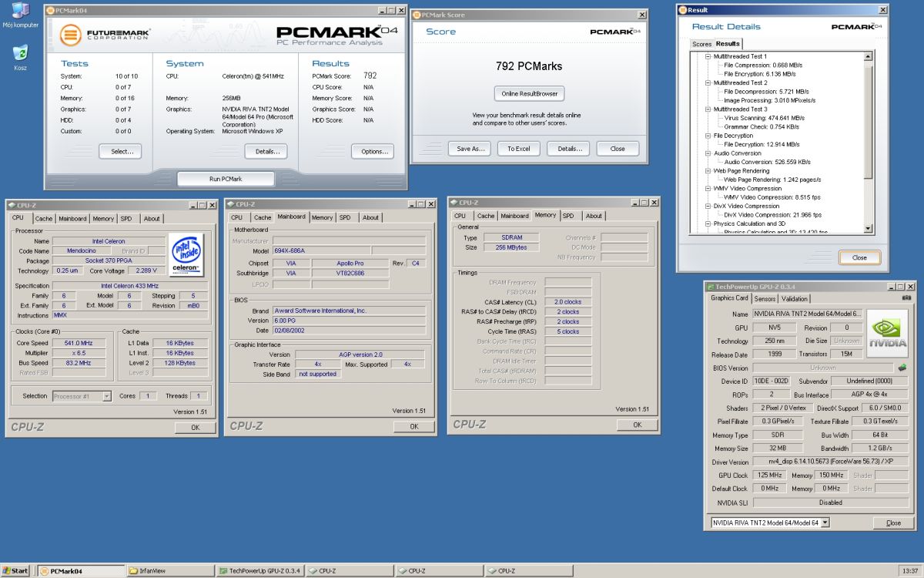Click 'File Encryption: 6.136 MB/s' tree row
The width and height of the screenshot is (924, 578).
[760, 74]
